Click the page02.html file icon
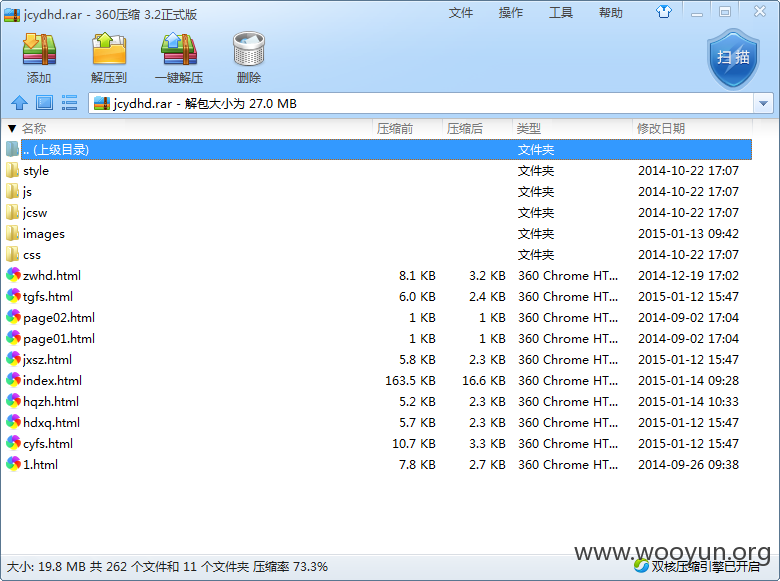Viewport: 780px width, 581px height. click(13, 317)
